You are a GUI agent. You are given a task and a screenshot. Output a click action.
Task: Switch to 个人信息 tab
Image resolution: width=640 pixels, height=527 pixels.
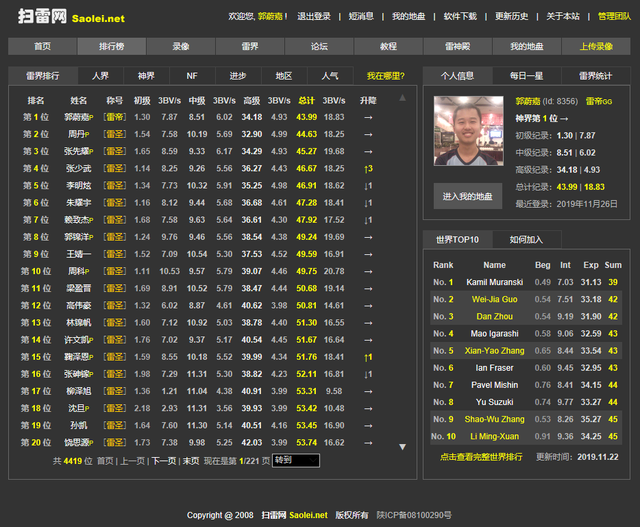coord(458,76)
